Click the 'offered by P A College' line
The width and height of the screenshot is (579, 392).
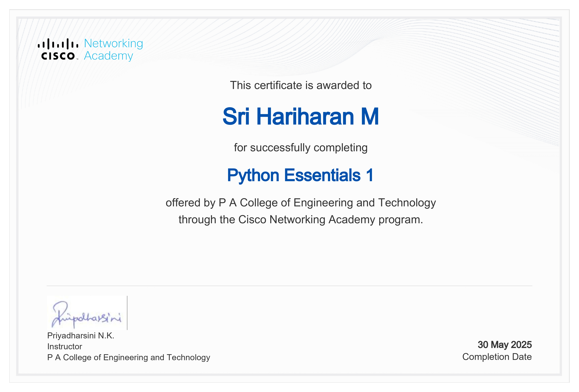300,203
